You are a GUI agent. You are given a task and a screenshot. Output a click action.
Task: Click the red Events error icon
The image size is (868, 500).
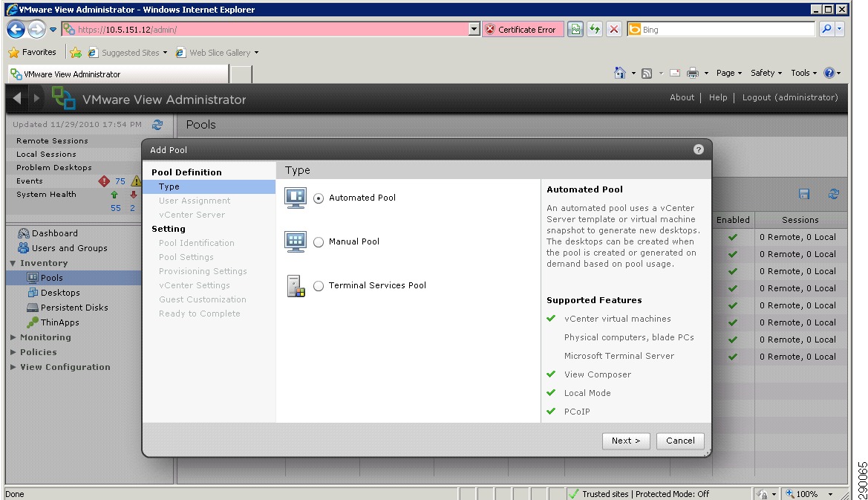(x=103, y=181)
